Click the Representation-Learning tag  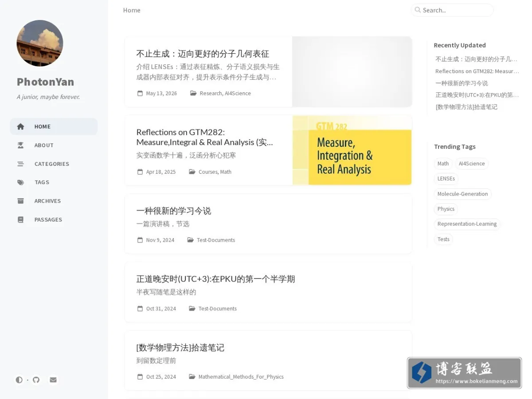pos(467,224)
